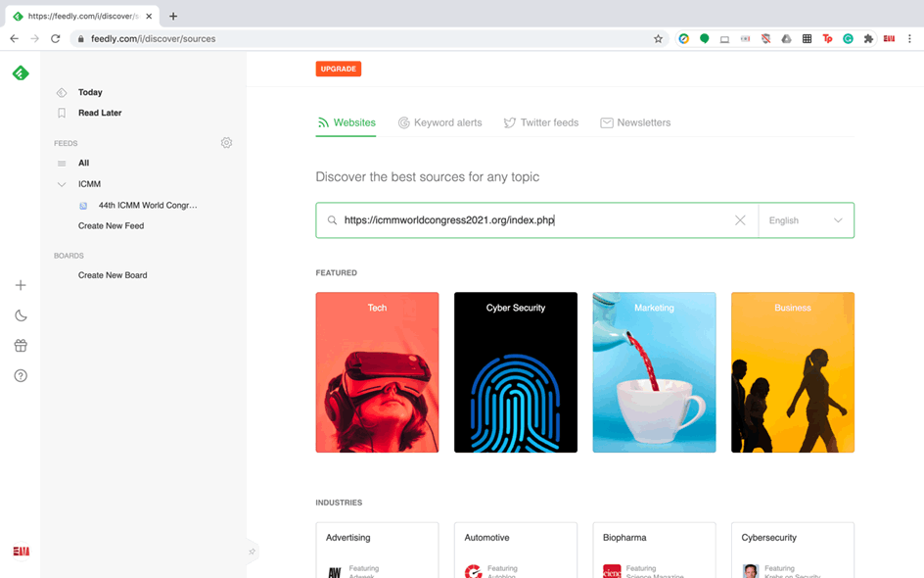This screenshot has height=578, width=924.
Task: Open the Read Later list
Action: click(x=100, y=113)
